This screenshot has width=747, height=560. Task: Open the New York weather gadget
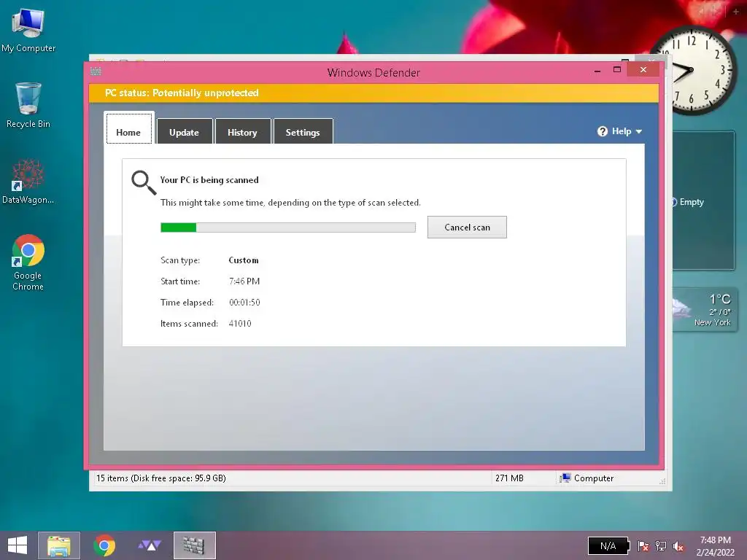(x=705, y=310)
